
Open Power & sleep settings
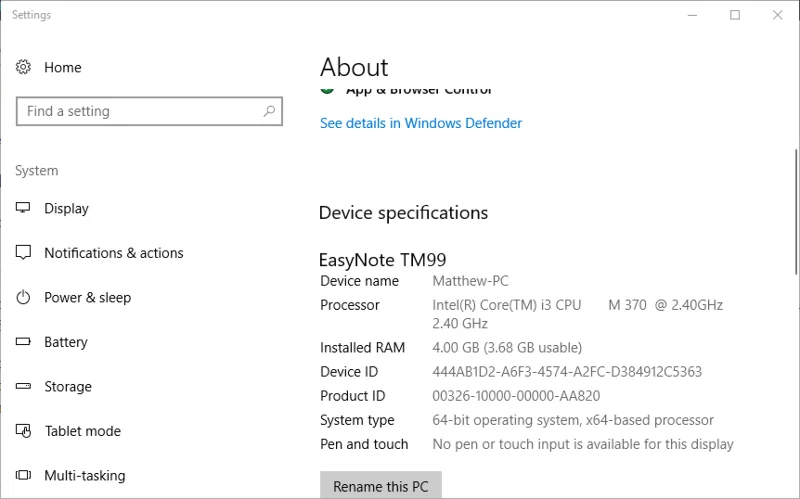coord(88,297)
